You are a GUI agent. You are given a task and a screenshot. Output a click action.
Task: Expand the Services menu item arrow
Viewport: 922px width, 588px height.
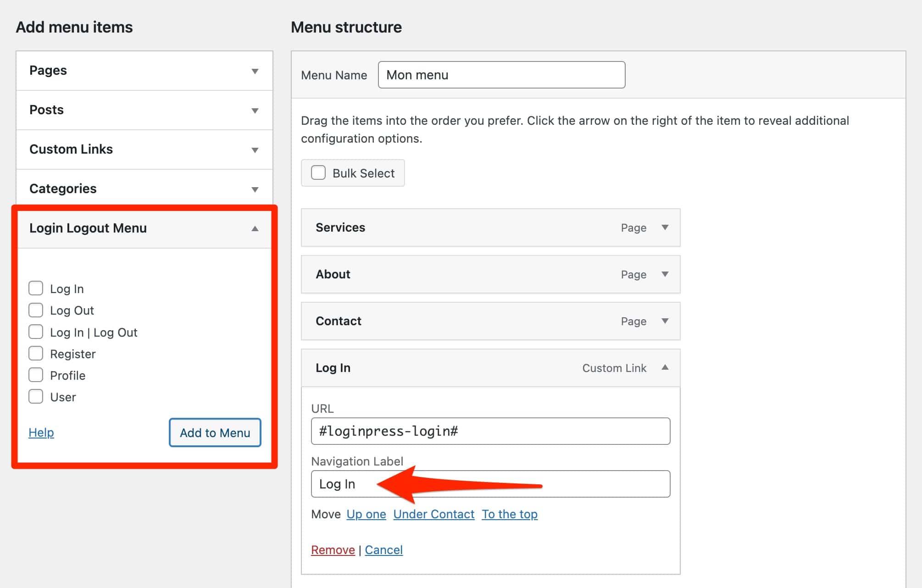coord(665,227)
